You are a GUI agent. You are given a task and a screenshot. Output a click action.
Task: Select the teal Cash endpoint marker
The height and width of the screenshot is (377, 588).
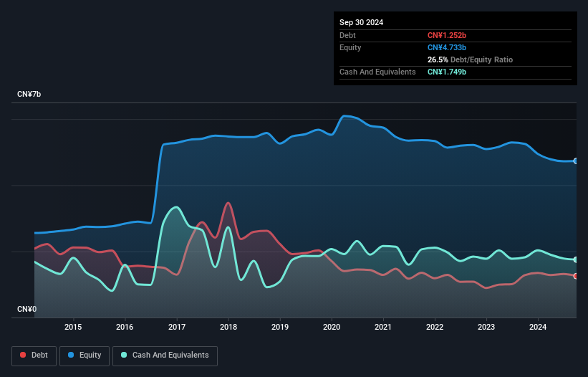(x=576, y=259)
